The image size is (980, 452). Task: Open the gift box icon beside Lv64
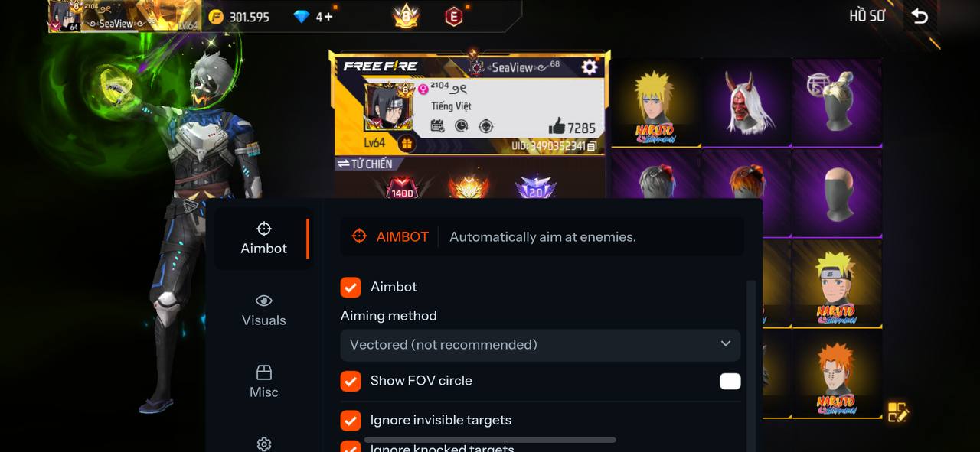pos(407,143)
